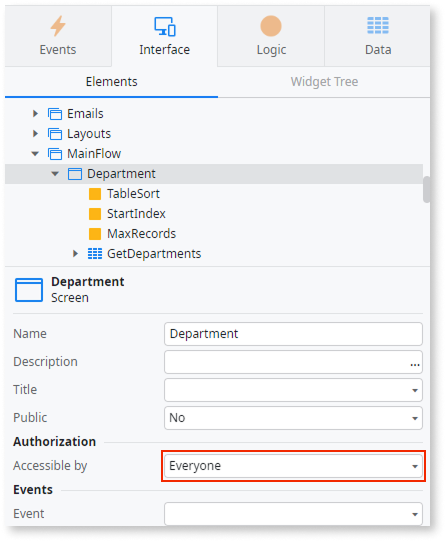Switch to the Data tab
The width and height of the screenshot is (445, 541).
pos(378,36)
